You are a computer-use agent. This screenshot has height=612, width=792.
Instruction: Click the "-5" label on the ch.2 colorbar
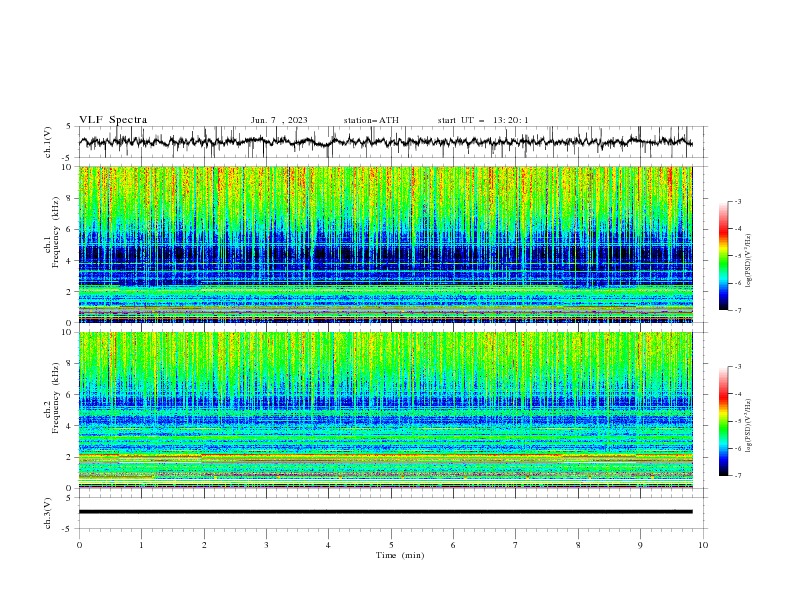[x=737, y=421]
